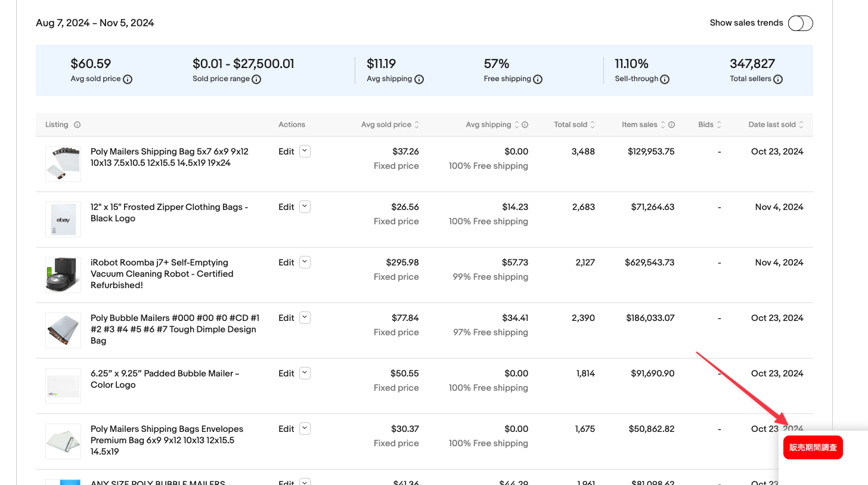Expand Edit dropdown for Poly Mailers 5x7 listing
The width and height of the screenshot is (868, 485).
click(305, 152)
